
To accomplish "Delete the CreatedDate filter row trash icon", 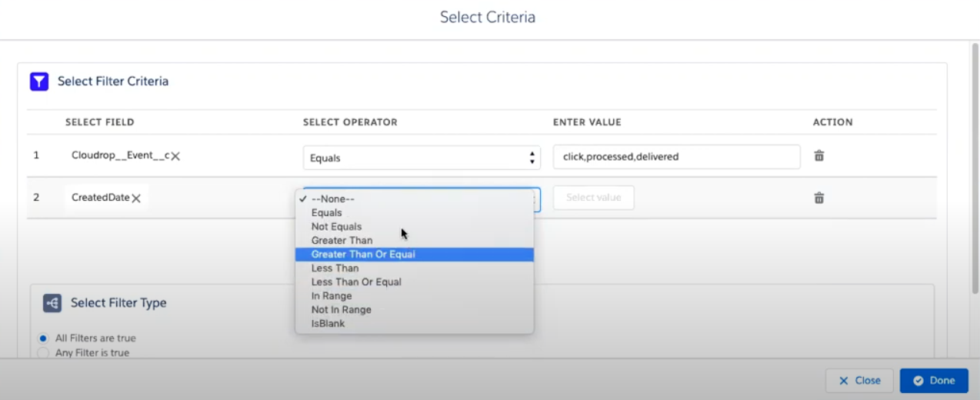I will tap(819, 198).
